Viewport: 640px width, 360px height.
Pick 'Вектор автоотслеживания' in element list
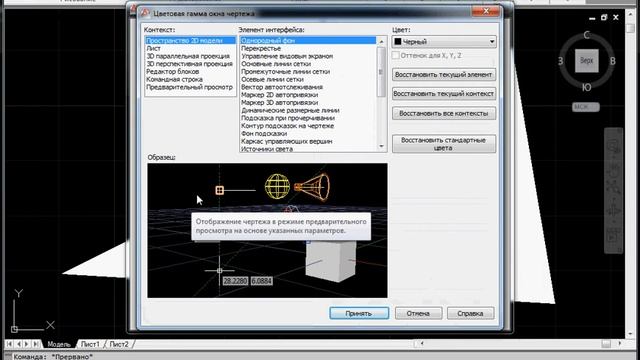[282, 87]
